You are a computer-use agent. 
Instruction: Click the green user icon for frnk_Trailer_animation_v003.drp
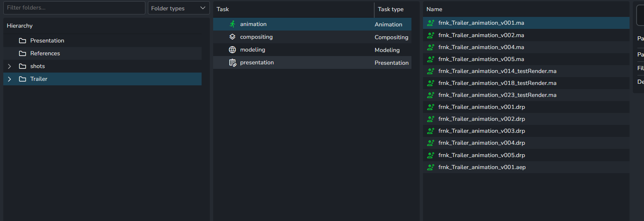[x=431, y=131]
